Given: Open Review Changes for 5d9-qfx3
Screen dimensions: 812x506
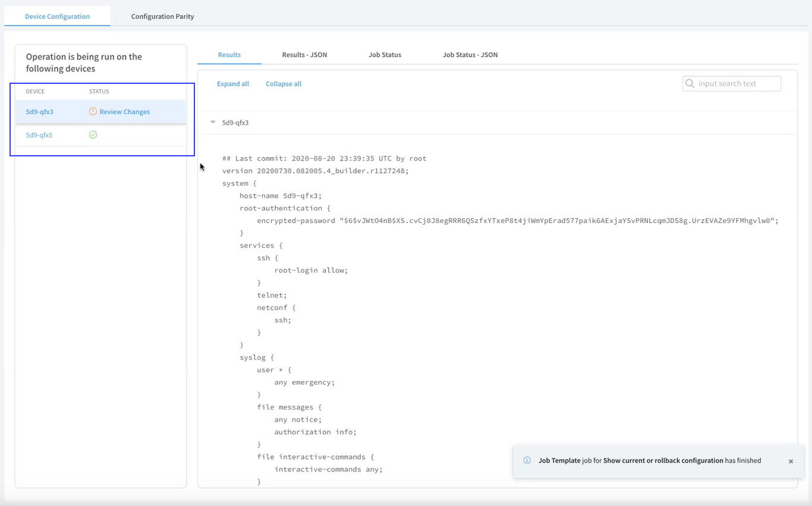Looking at the screenshot, I should click(x=124, y=112).
